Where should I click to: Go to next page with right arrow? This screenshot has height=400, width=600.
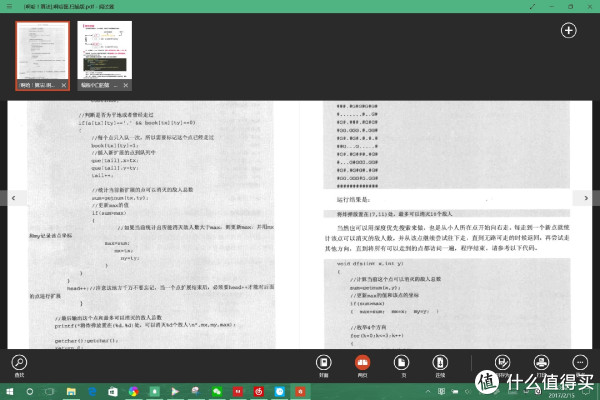point(586,198)
